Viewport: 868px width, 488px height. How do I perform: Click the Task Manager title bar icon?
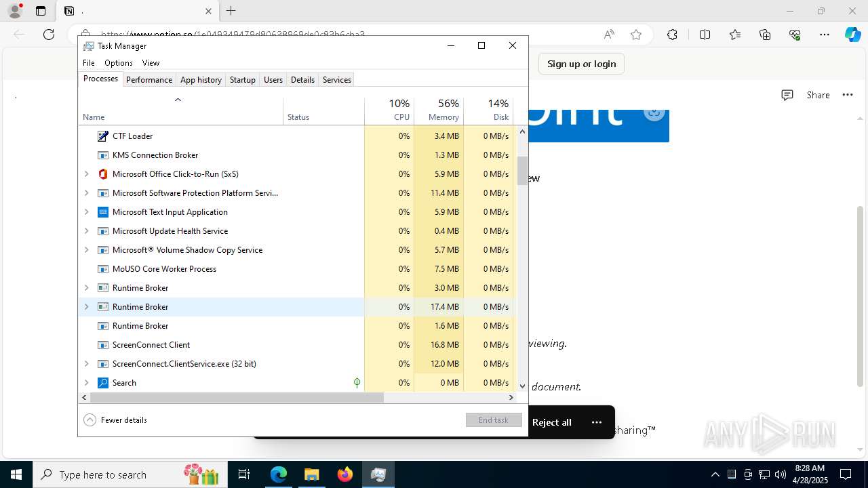(x=89, y=46)
